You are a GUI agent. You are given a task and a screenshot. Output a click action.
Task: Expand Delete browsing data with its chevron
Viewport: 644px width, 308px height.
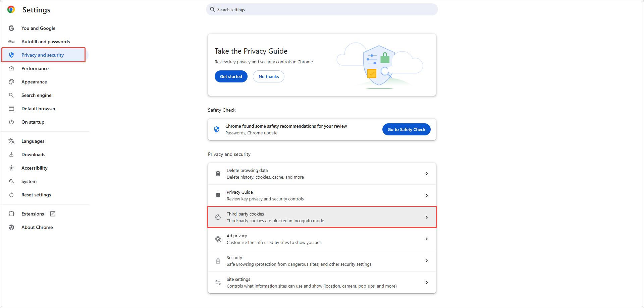point(426,174)
